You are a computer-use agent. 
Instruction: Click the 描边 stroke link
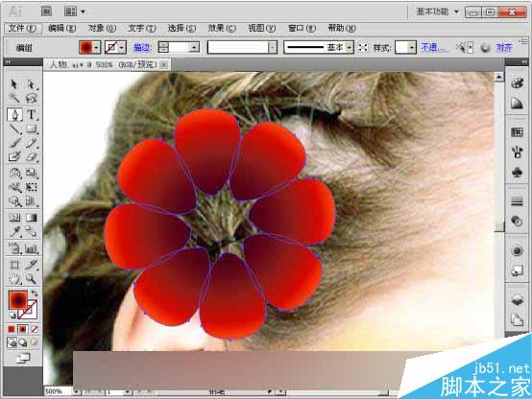tap(142, 47)
